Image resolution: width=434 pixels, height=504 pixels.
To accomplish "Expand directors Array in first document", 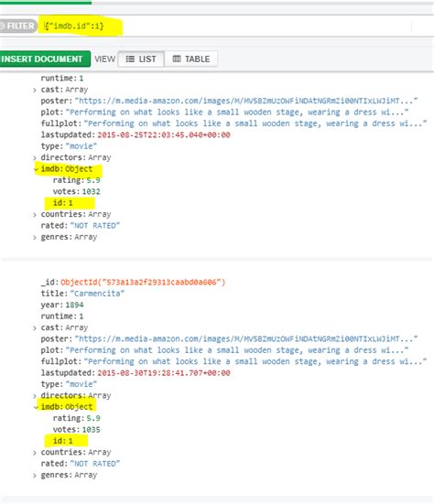I will coord(35,158).
